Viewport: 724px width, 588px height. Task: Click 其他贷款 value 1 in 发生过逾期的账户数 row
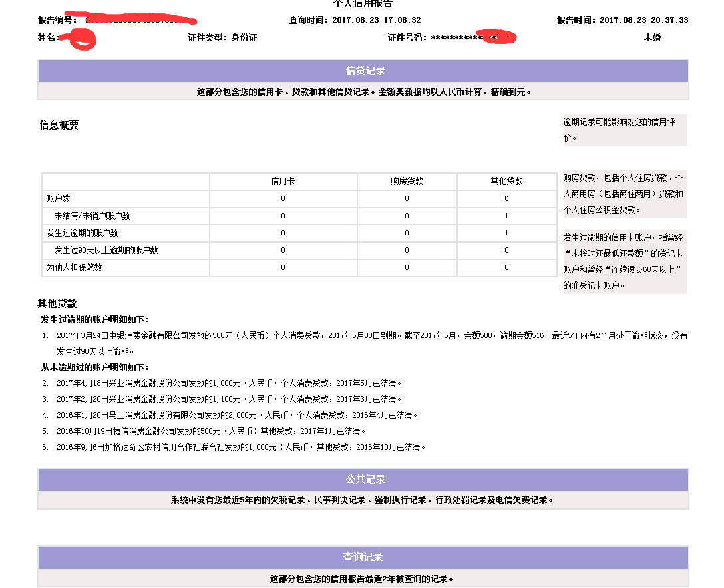coord(506,233)
